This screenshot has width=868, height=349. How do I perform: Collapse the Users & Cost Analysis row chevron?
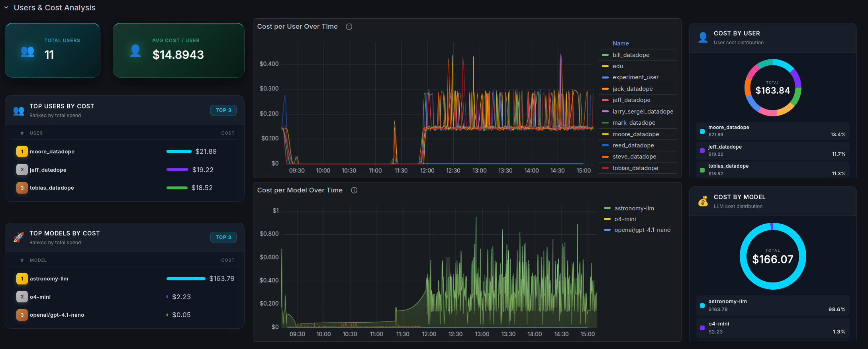6,8
